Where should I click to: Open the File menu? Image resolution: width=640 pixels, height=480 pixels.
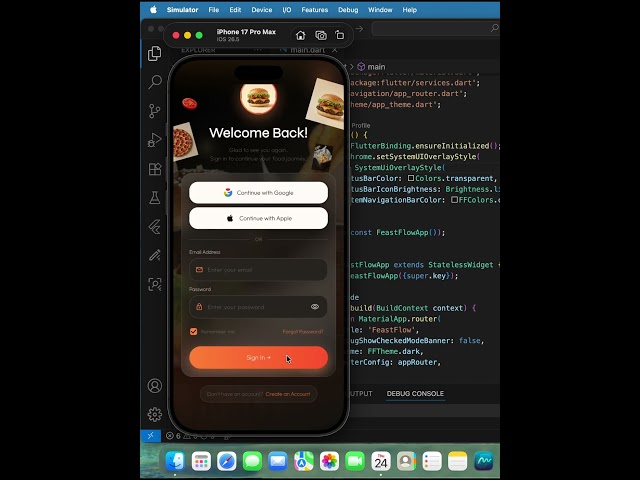coord(213,10)
